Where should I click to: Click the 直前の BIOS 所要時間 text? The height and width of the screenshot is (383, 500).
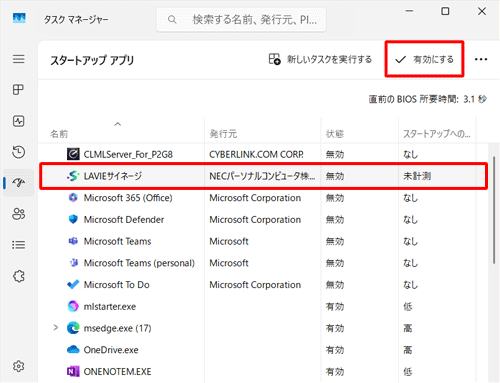tap(428, 99)
